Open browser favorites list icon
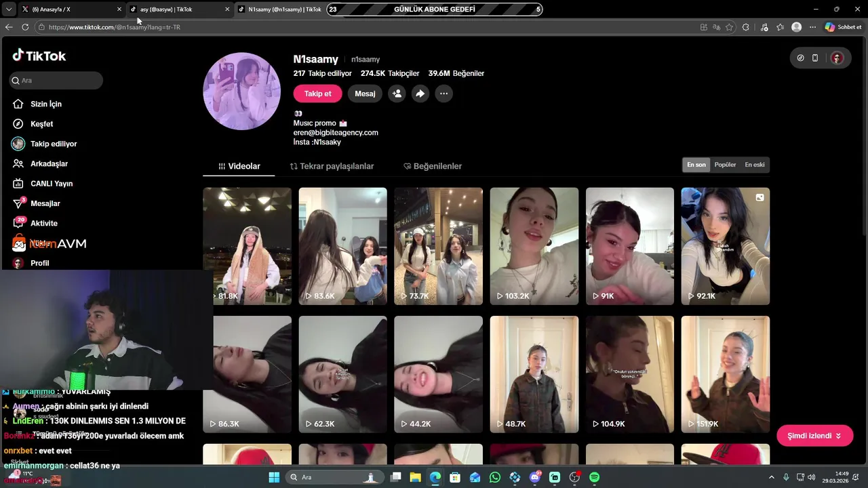 pyautogui.click(x=781, y=27)
